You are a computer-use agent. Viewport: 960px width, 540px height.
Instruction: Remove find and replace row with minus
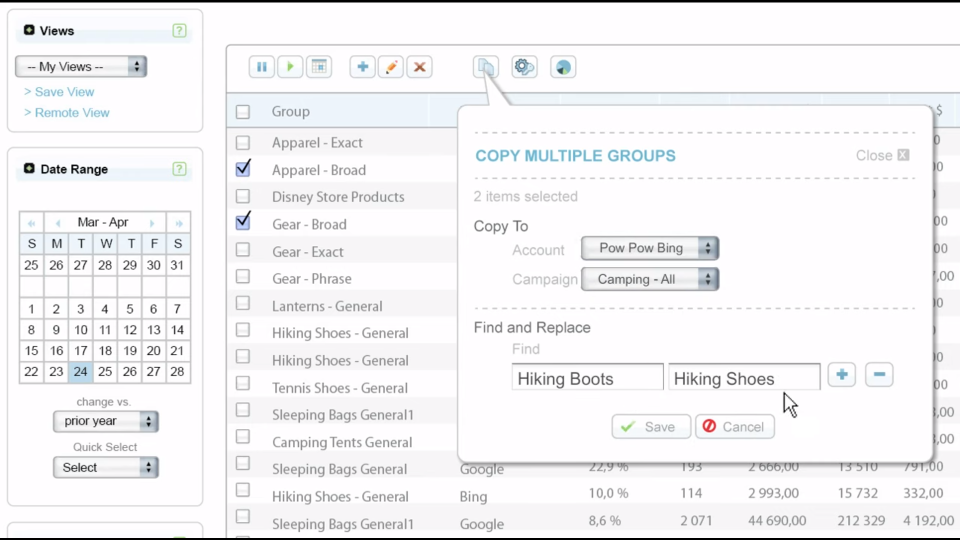click(x=879, y=375)
